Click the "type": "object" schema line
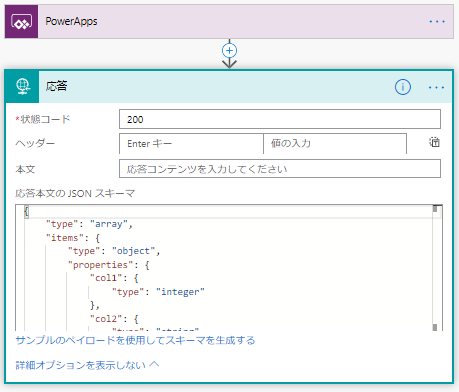The width and height of the screenshot is (459, 392). [x=114, y=251]
